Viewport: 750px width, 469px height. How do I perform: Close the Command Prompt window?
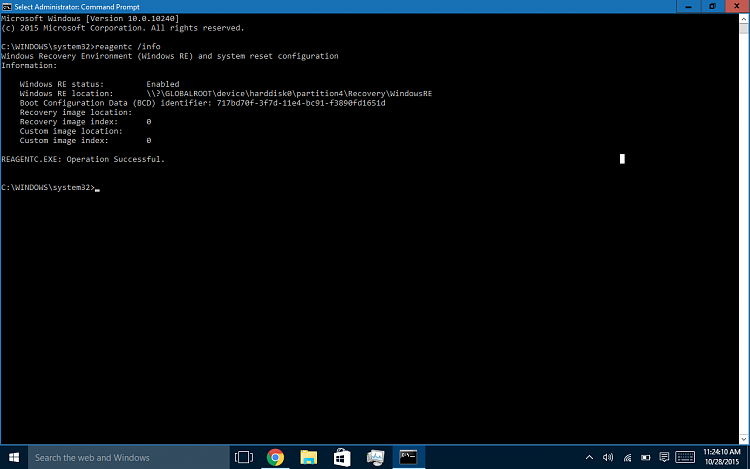point(737,6)
